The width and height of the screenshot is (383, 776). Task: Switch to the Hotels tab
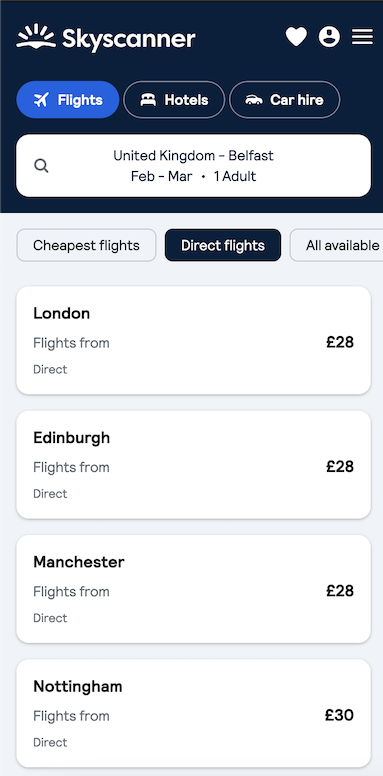(x=174, y=100)
